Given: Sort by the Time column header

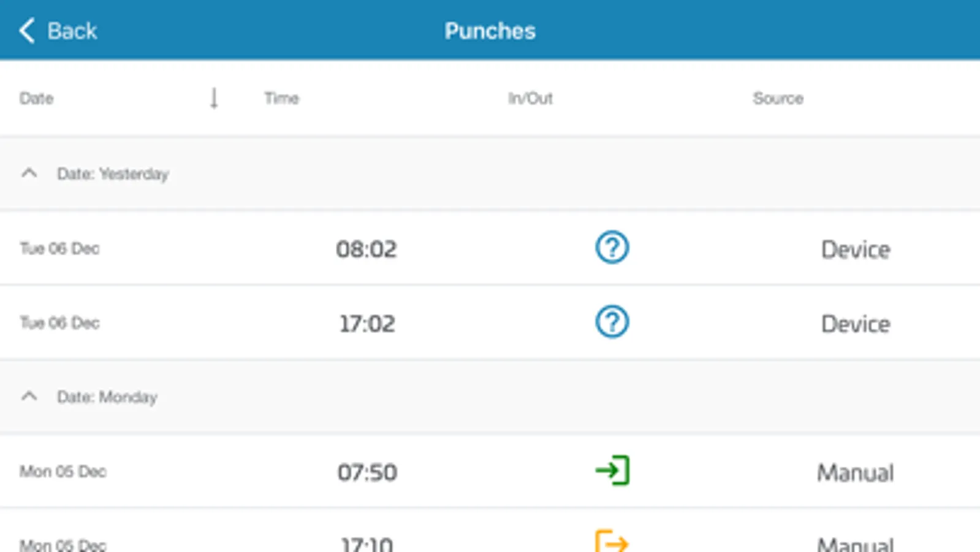Looking at the screenshot, I should coord(281,98).
